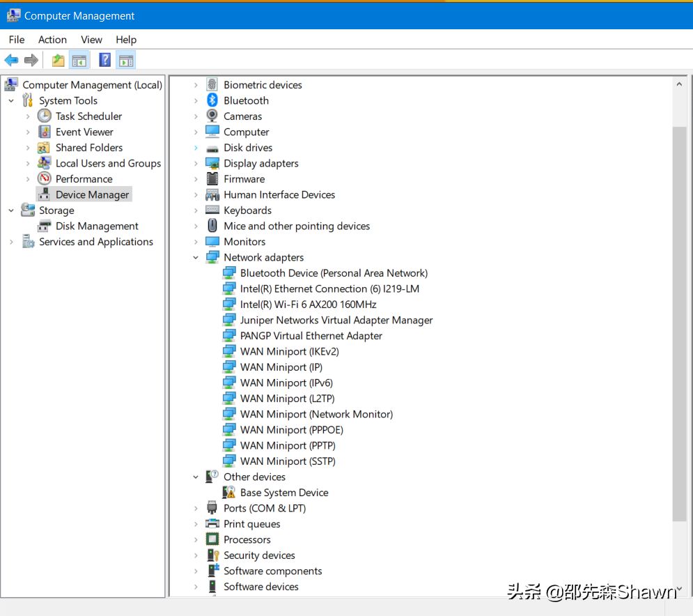Screen dimensions: 693x616
Task: Expand the Shared Folders node
Action: tap(28, 148)
